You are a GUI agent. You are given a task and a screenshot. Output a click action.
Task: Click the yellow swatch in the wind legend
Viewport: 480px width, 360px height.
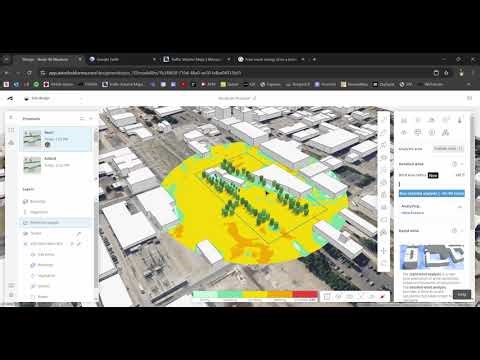tap(255, 294)
